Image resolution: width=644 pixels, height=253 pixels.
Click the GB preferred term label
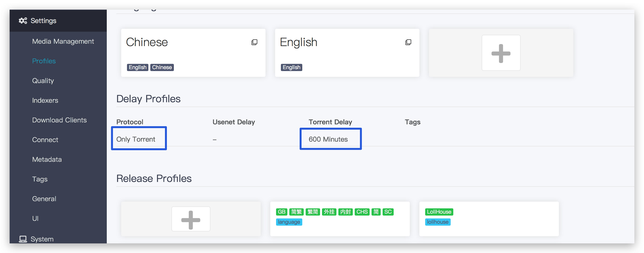coord(282,212)
